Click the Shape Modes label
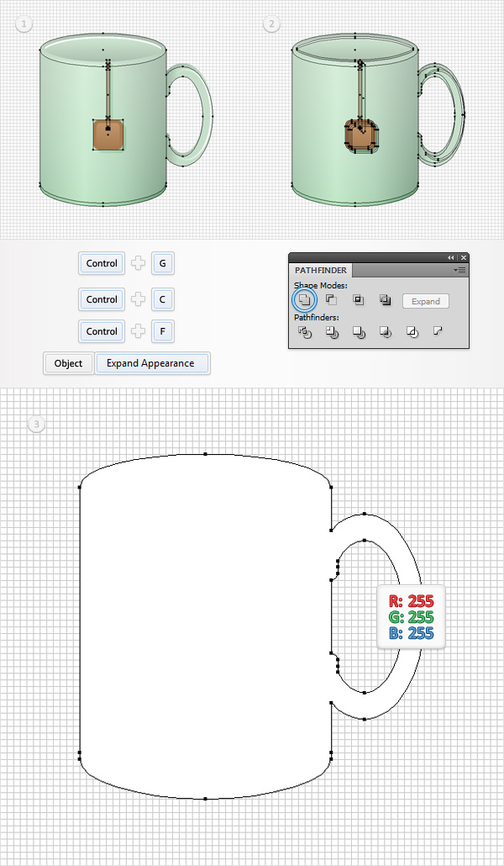The width and height of the screenshot is (504, 866). pyautogui.click(x=321, y=286)
